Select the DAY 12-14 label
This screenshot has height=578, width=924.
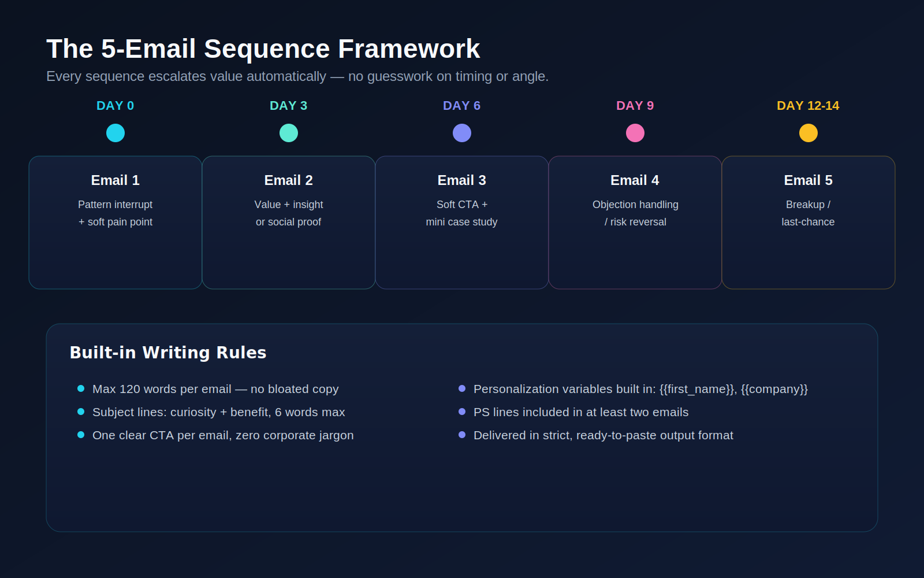(x=808, y=106)
